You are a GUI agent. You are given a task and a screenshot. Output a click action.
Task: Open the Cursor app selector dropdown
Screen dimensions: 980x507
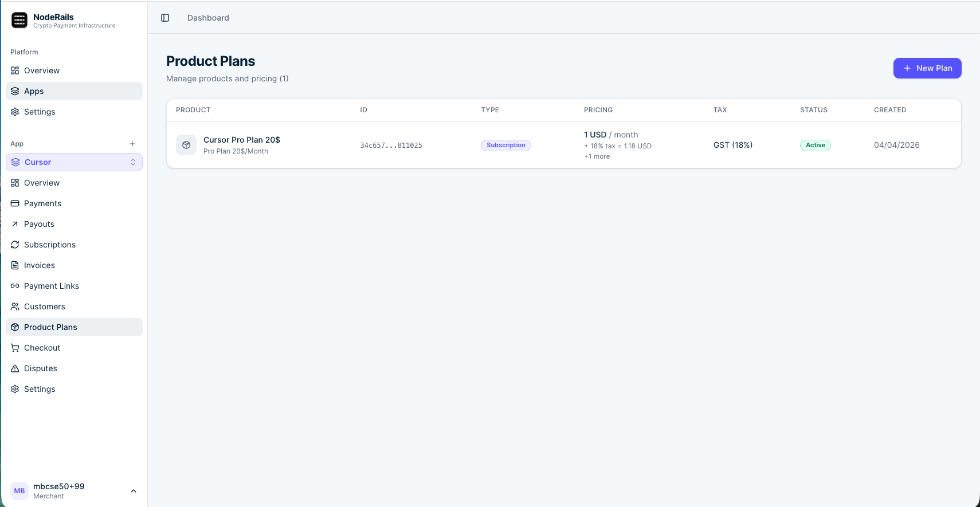[x=75, y=162]
